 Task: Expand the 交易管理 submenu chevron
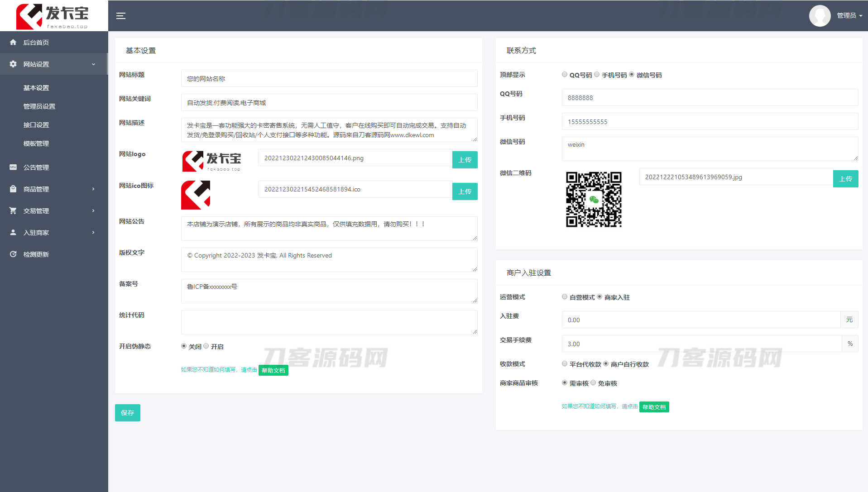[93, 211]
